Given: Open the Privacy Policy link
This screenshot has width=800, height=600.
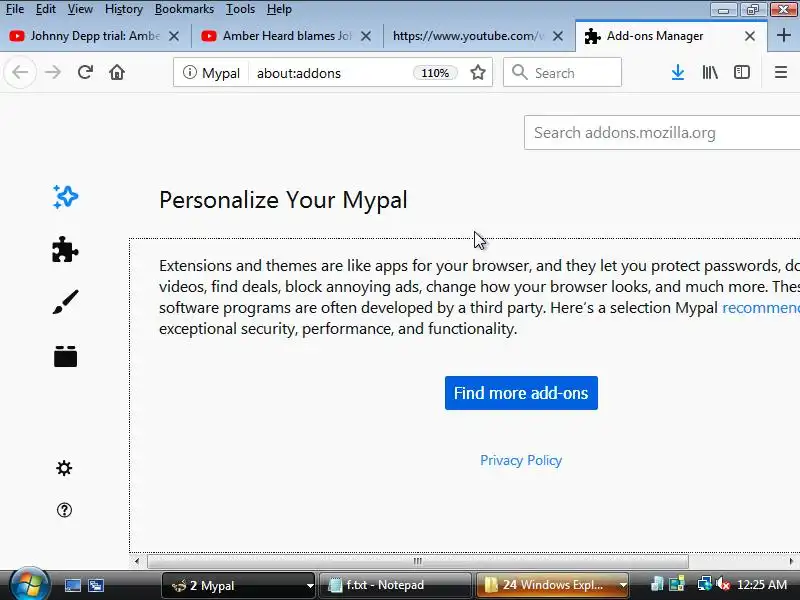Looking at the screenshot, I should (x=521, y=460).
